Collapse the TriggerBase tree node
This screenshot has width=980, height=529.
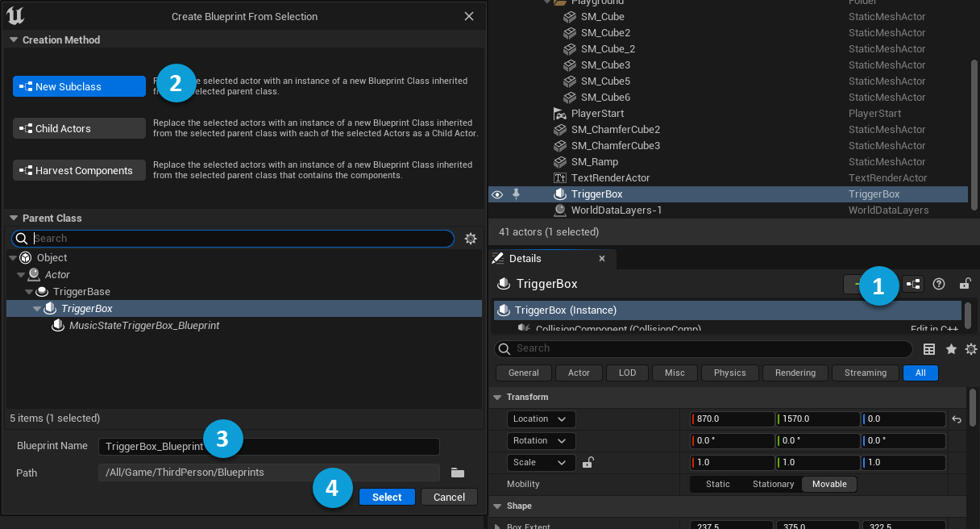tap(29, 292)
